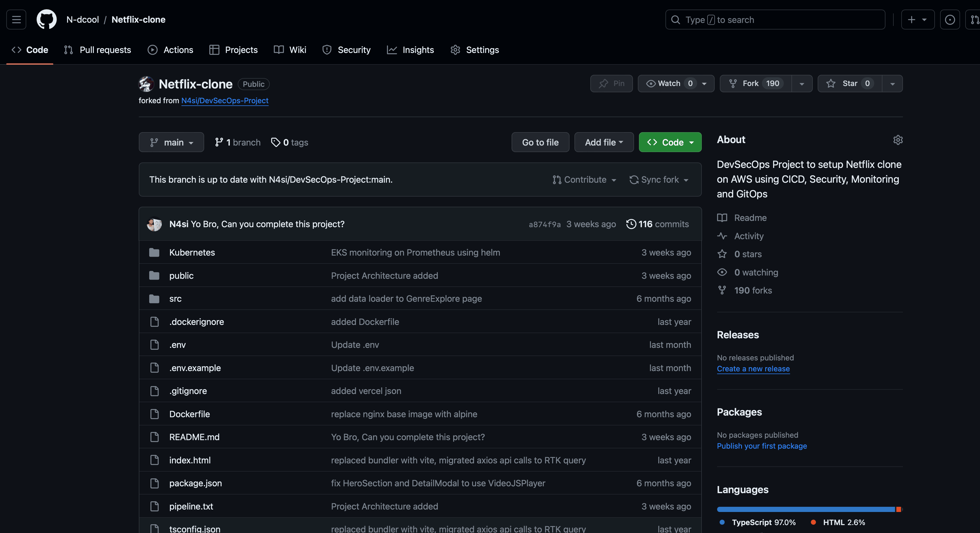
Task: Click the HTML orange language bar segment
Action: [x=898, y=510]
